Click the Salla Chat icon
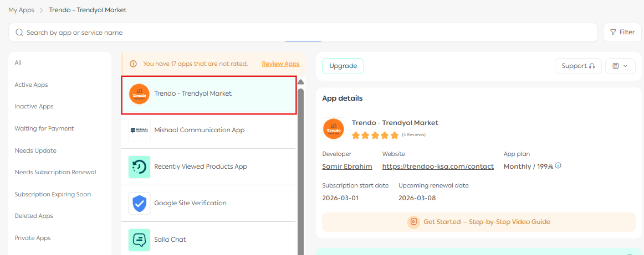The image size is (644, 255). tap(139, 240)
